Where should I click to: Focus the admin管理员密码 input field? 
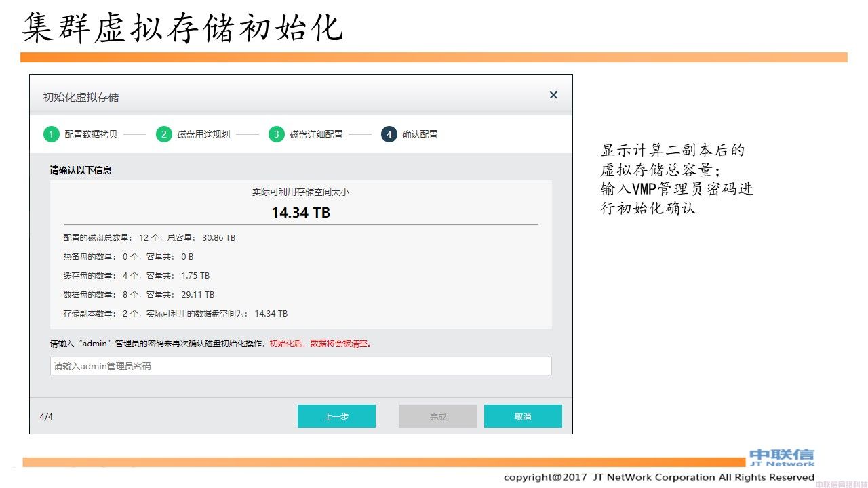[300, 366]
